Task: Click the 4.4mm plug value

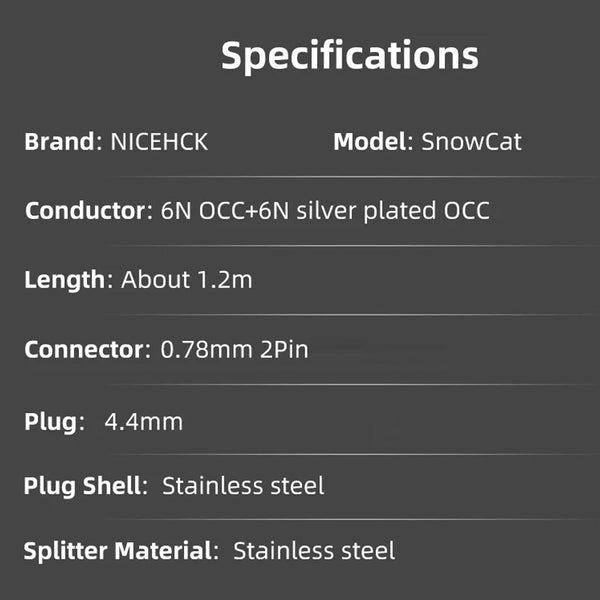Action: coord(143,421)
